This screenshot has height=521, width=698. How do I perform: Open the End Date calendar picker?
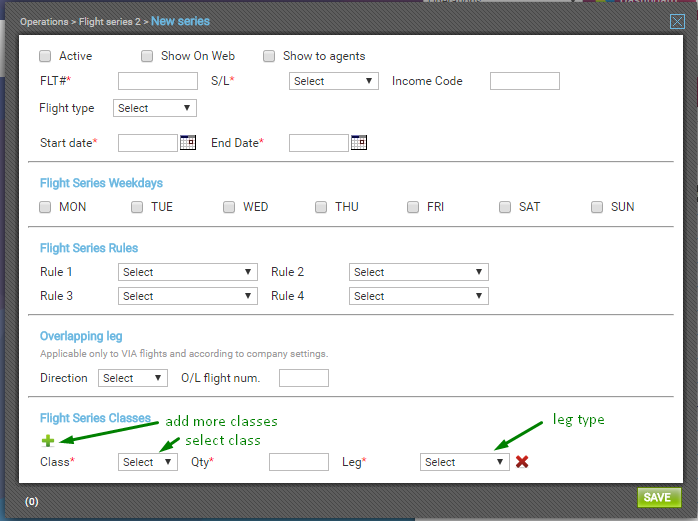[359, 143]
